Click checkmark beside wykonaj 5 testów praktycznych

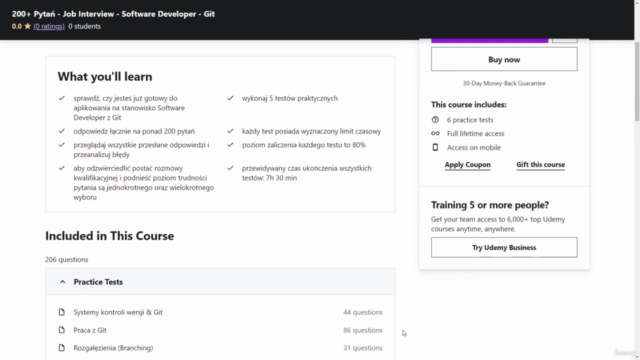tap(230, 98)
